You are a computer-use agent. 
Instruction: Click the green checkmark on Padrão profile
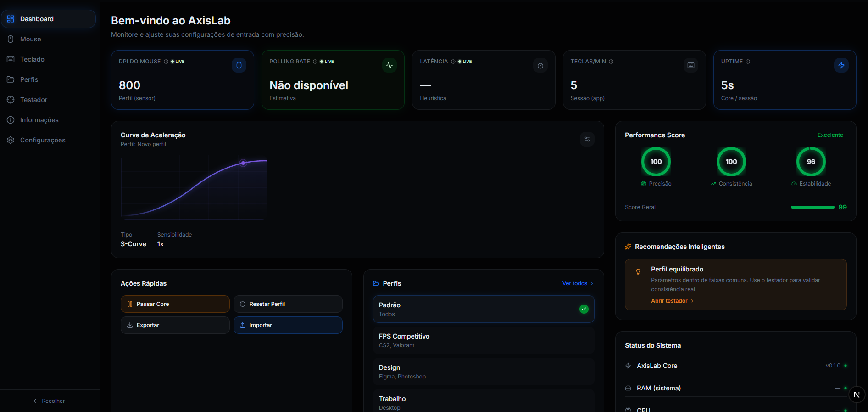(584, 309)
